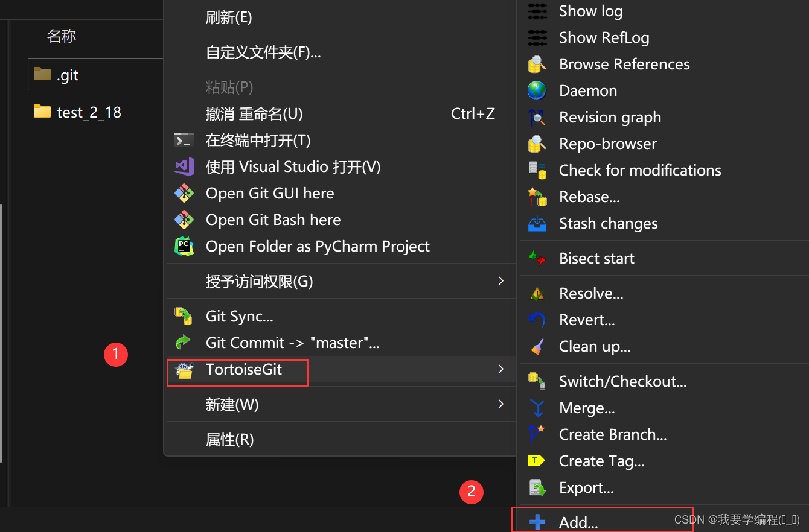Click Git Sync... label
Viewport: 809px width, 532px height.
240,316
